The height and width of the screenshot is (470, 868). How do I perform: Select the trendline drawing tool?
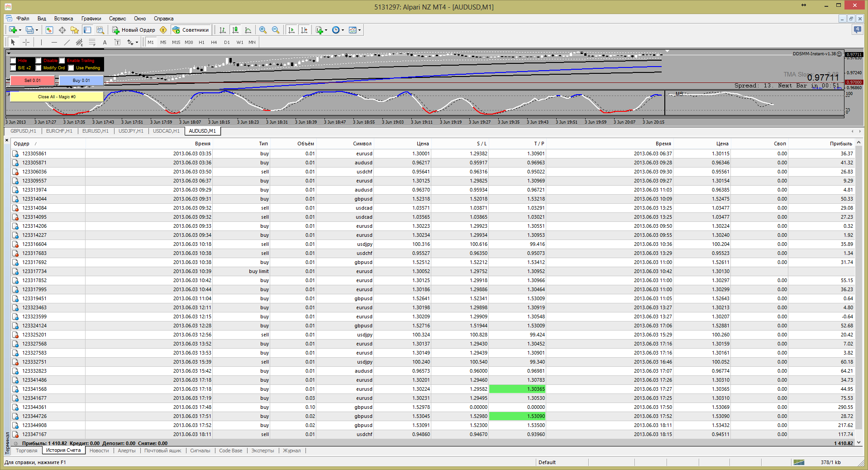pos(67,42)
